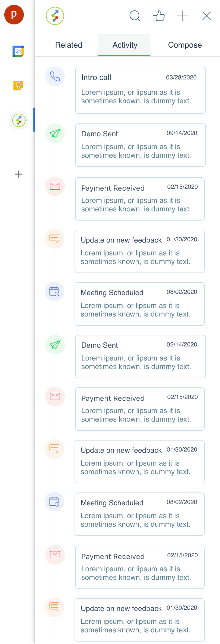
Task: Switch to the Compose tab
Action: coord(185,45)
